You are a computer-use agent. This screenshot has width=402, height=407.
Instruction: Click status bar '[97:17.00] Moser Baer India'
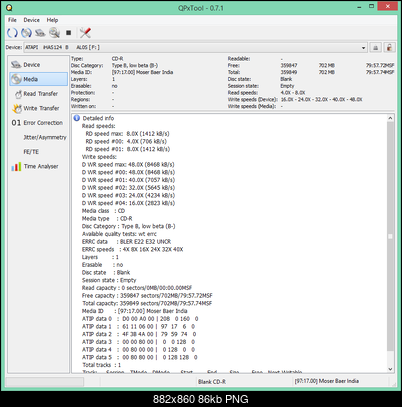tap(326, 381)
